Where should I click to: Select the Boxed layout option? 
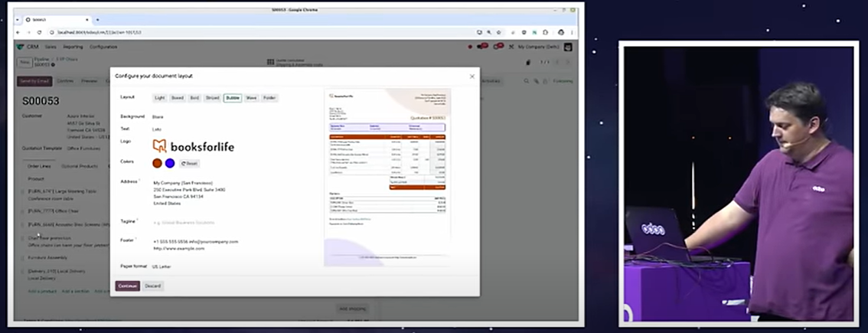[x=177, y=98]
